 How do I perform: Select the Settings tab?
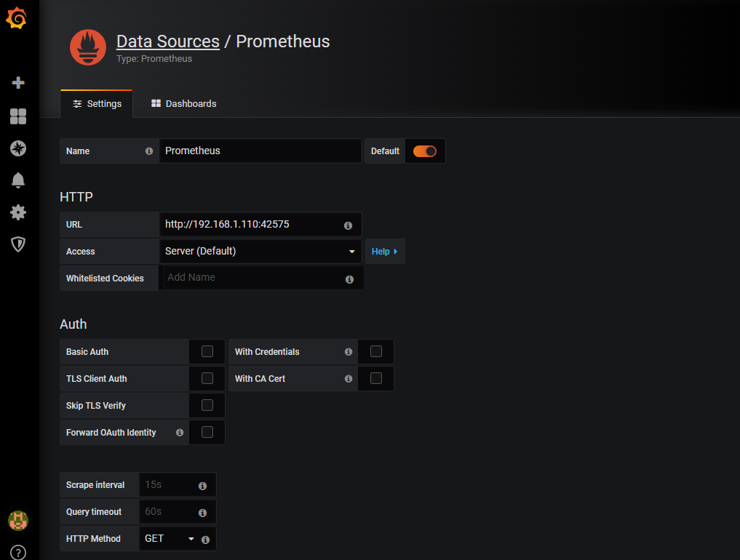[x=97, y=104]
